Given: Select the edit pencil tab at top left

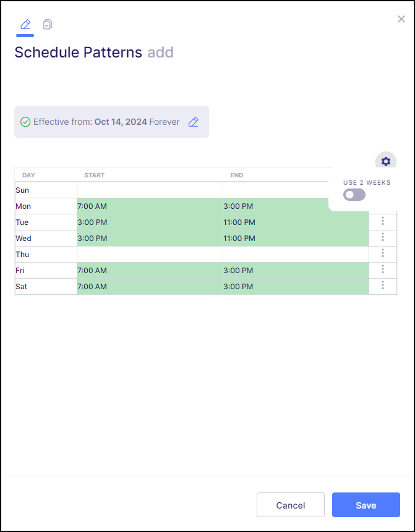Looking at the screenshot, I should tap(25, 24).
